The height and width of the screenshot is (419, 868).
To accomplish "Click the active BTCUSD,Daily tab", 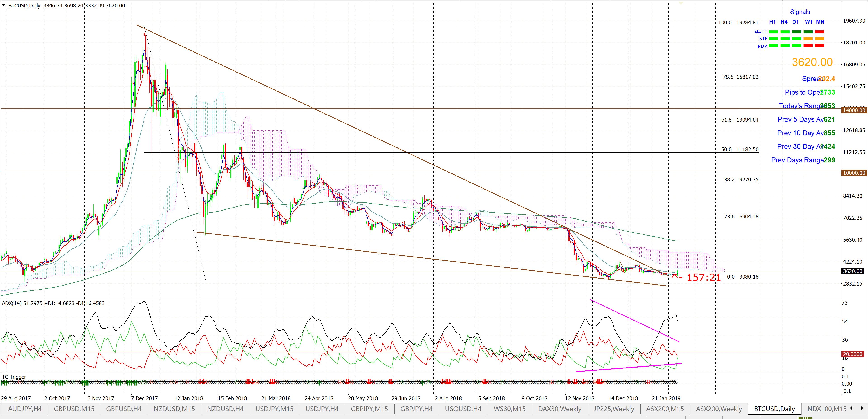I will [x=774, y=409].
